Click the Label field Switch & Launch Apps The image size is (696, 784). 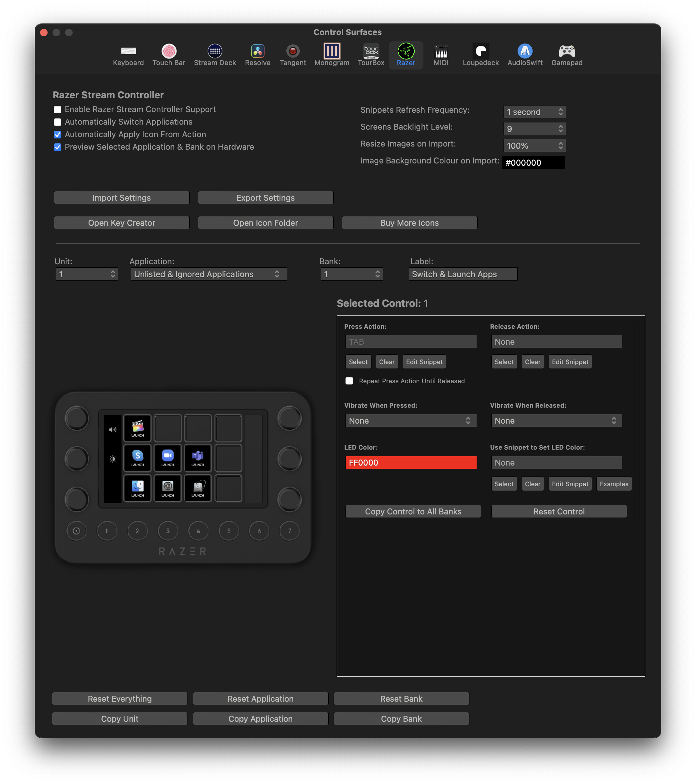(463, 274)
